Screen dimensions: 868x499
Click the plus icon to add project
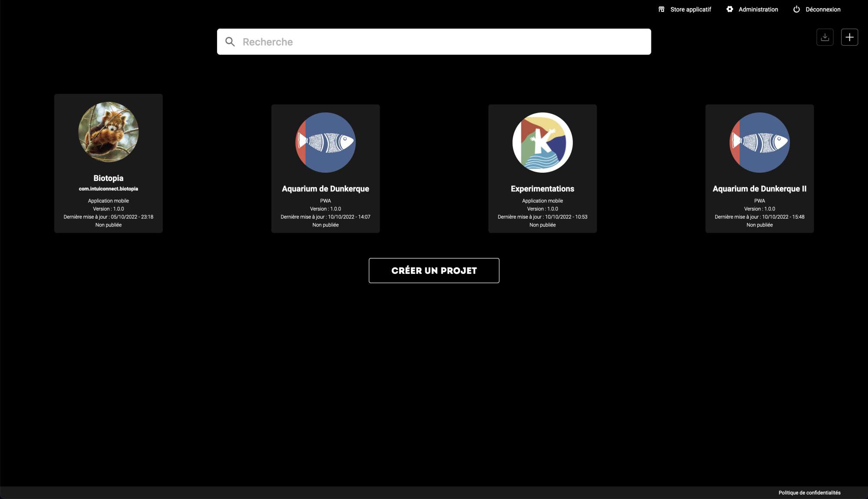coord(849,37)
